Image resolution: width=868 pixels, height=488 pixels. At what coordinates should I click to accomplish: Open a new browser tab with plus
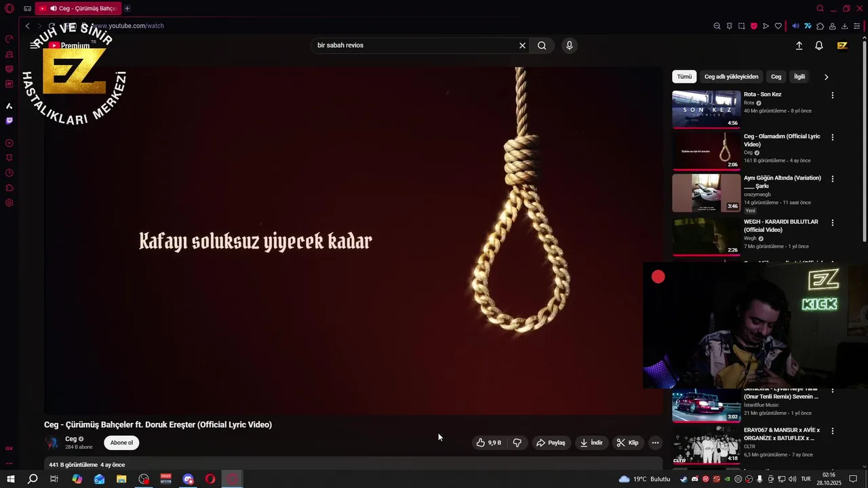tap(127, 8)
